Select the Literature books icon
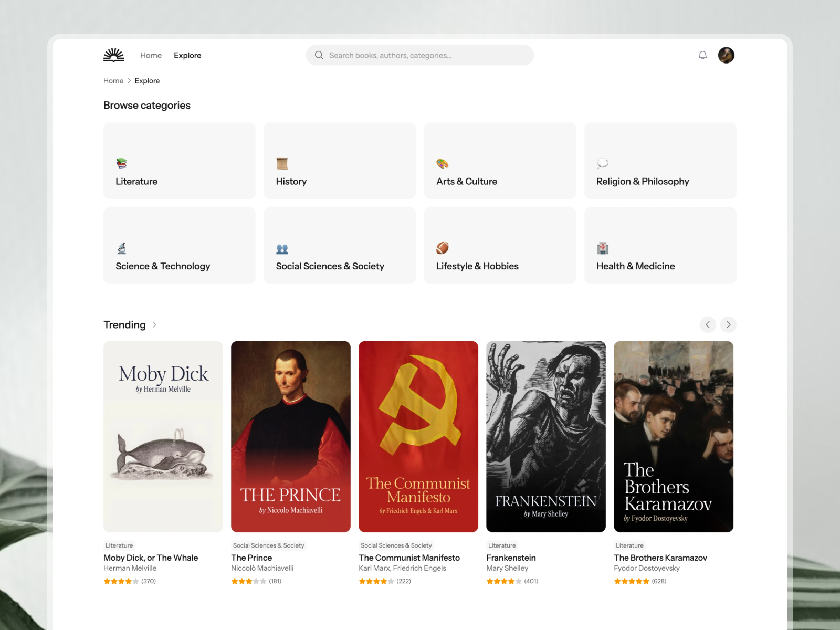The height and width of the screenshot is (630, 840). pyautogui.click(x=122, y=163)
